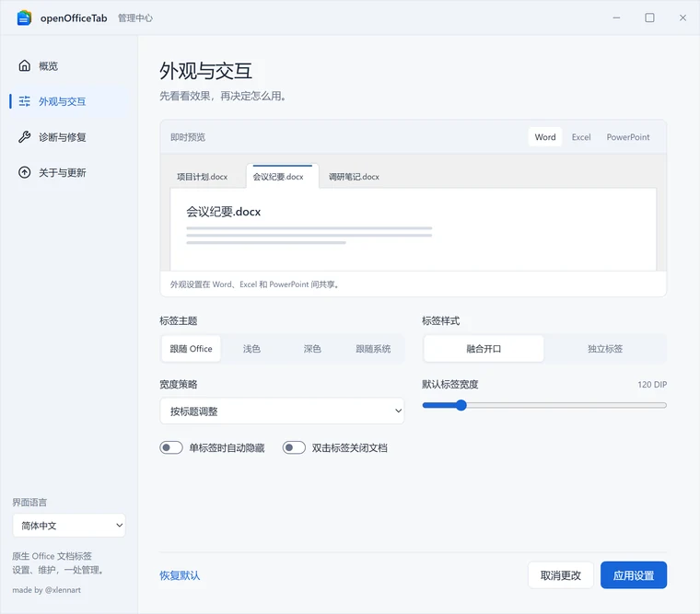Viewport: 700px width, 614px height.
Task: Choose the 跟随 Office tab theme
Action: point(191,349)
